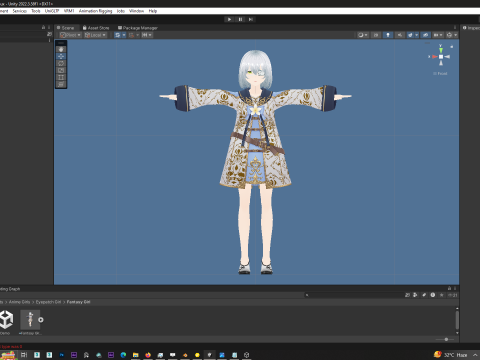480x360 pixels.
Task: Toggle scene audio button
Action: 400,35
